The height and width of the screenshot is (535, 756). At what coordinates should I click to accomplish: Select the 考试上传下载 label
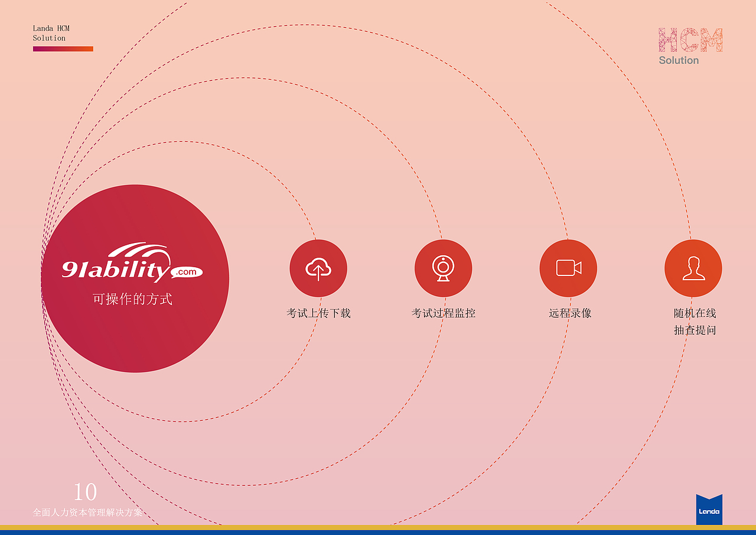coord(318,313)
